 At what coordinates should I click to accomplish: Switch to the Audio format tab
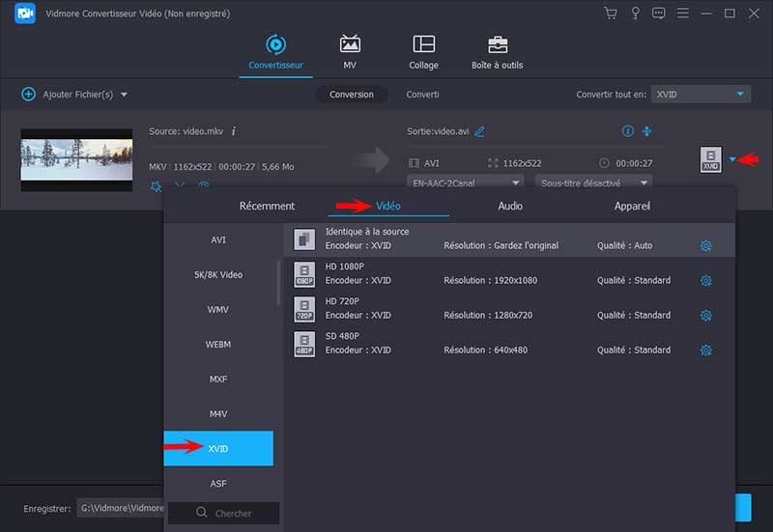pyautogui.click(x=510, y=206)
